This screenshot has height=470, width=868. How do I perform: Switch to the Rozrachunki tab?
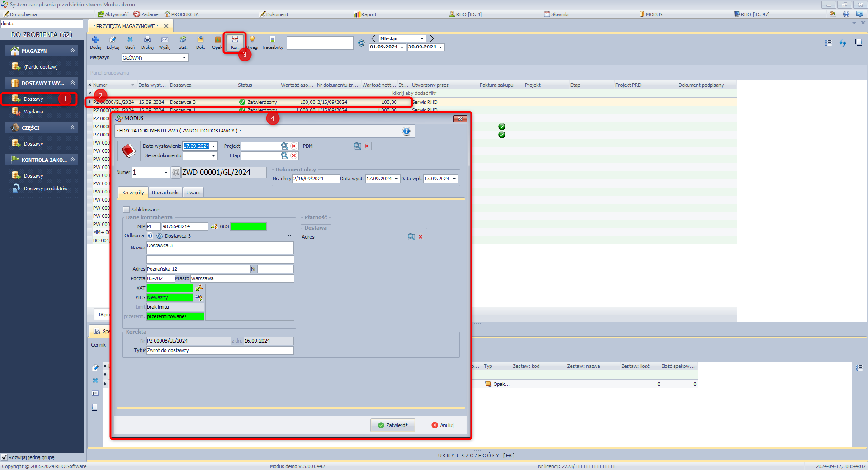(x=165, y=193)
